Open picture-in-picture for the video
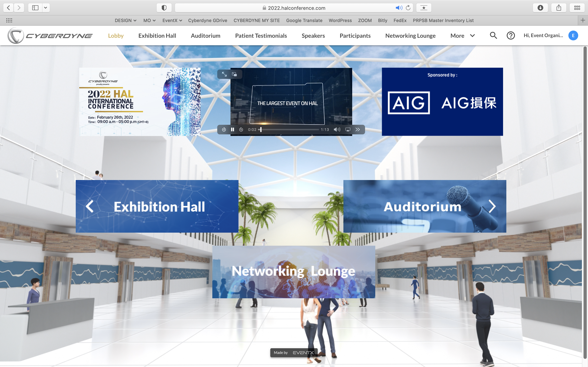 click(x=234, y=74)
